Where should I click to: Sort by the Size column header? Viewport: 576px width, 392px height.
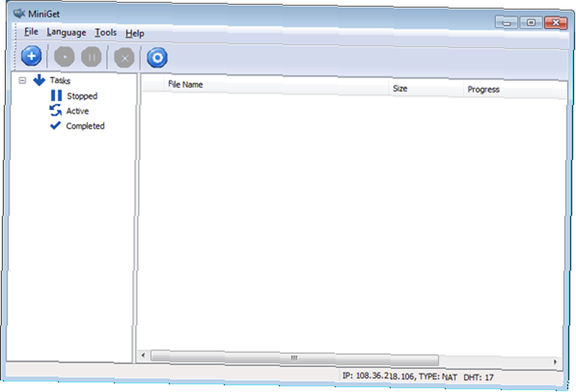coord(426,89)
